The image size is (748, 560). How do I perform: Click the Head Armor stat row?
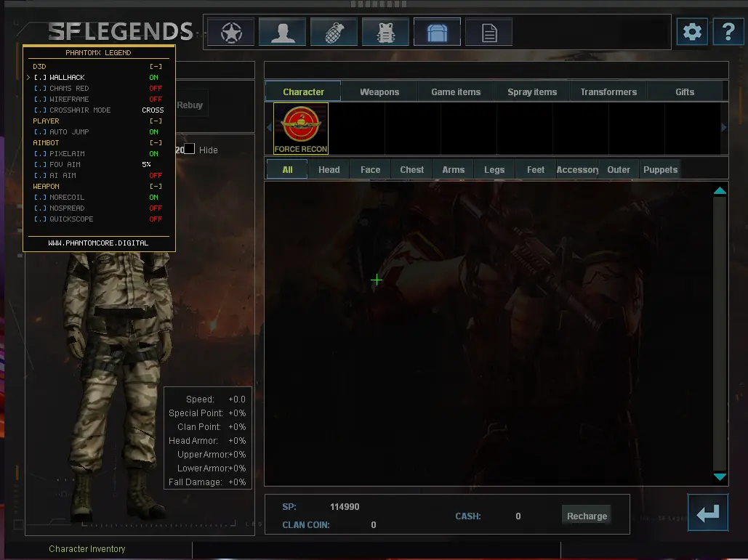tap(207, 440)
